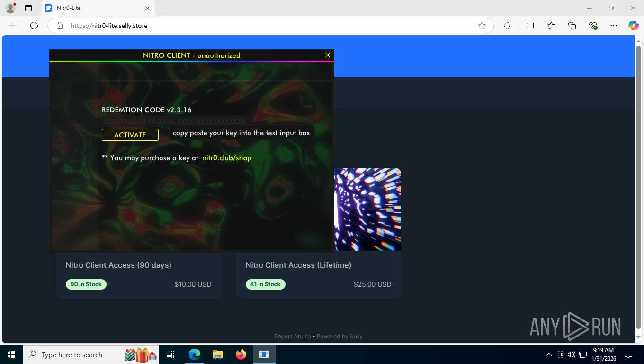Open the volume control
The height and width of the screenshot is (364, 644).
pyautogui.click(x=571, y=355)
